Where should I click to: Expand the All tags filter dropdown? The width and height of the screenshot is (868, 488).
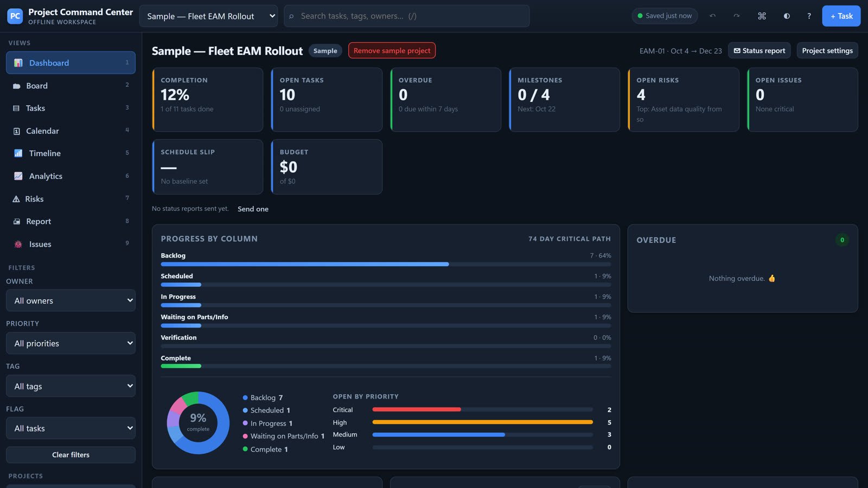pos(71,386)
